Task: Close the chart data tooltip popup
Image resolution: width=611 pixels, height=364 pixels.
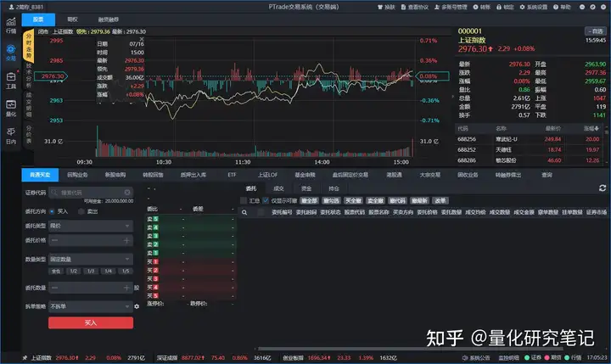Action: pyautogui.click(x=142, y=39)
